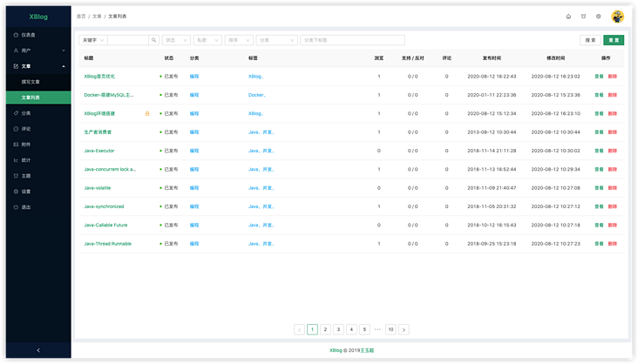Click 编程 category link in Java-Executor row

pyautogui.click(x=194, y=151)
